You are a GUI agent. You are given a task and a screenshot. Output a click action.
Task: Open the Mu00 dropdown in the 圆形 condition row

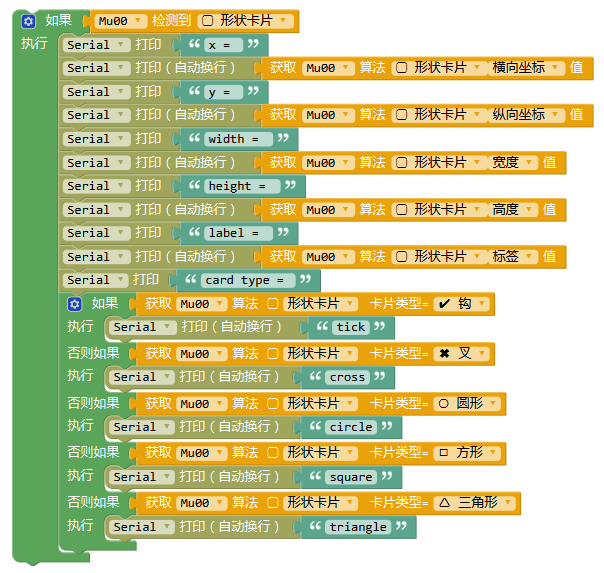[202, 404]
